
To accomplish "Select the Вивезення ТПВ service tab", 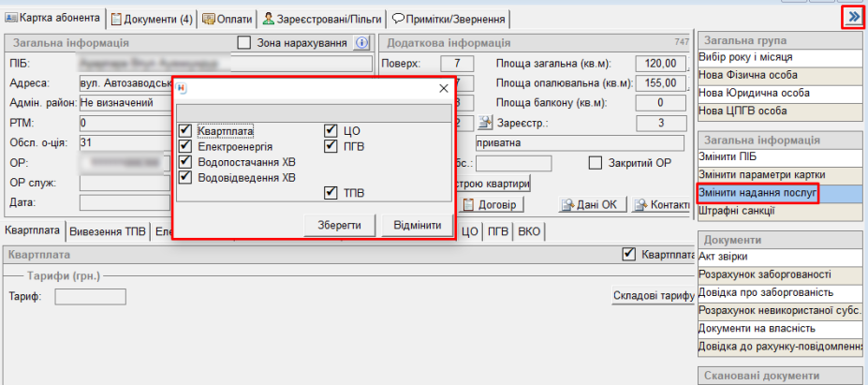I will point(107,230).
